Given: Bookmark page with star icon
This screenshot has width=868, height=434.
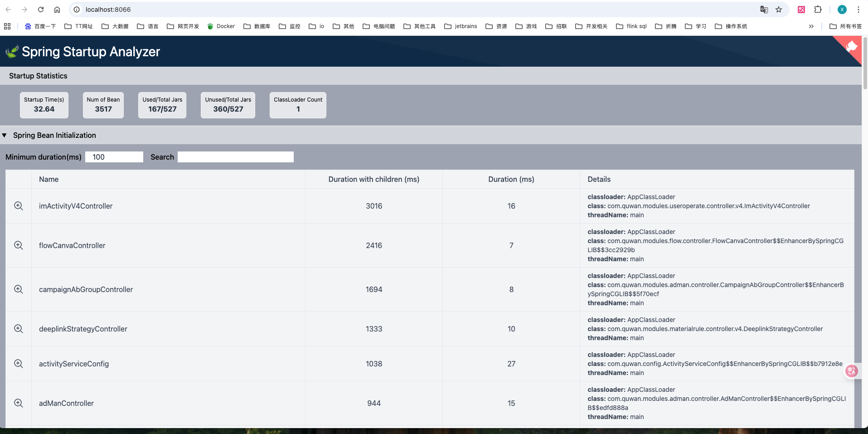Looking at the screenshot, I should (x=779, y=10).
